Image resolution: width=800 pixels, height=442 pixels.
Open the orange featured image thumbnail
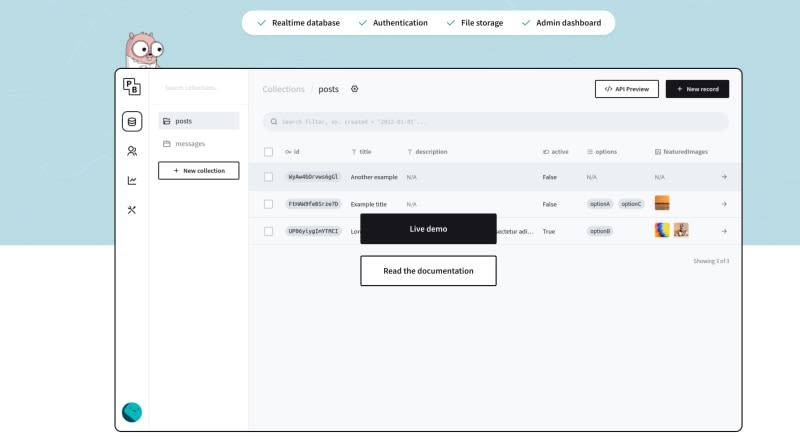[x=662, y=203]
